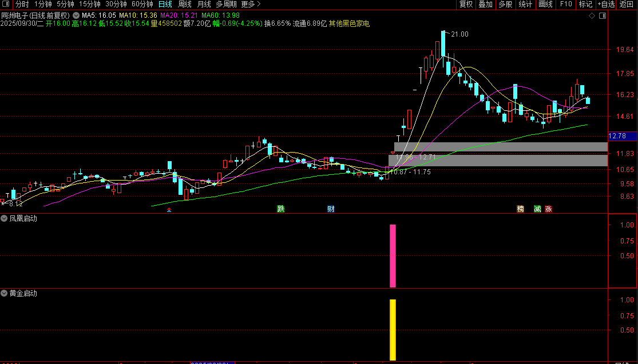This screenshot has width=638, height=364.
Task: Open the 多周期 multi-period view
Action: point(226,4)
